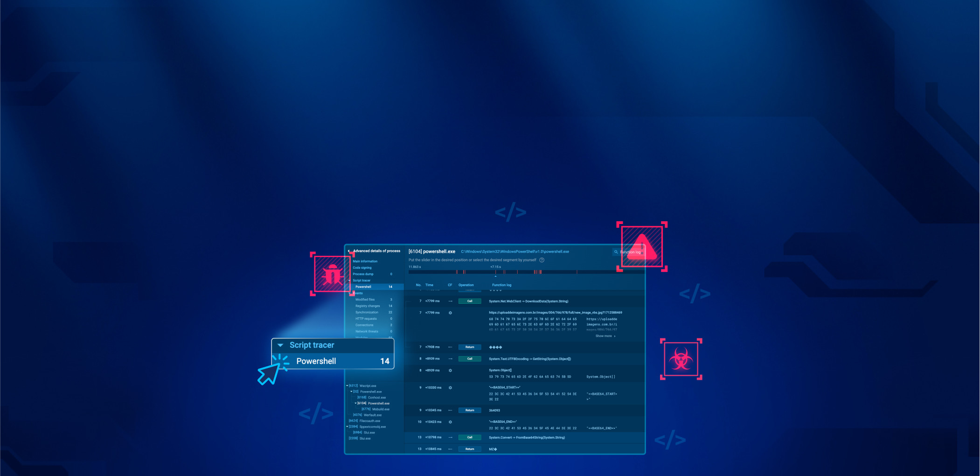Click the No. column header

[x=418, y=285]
